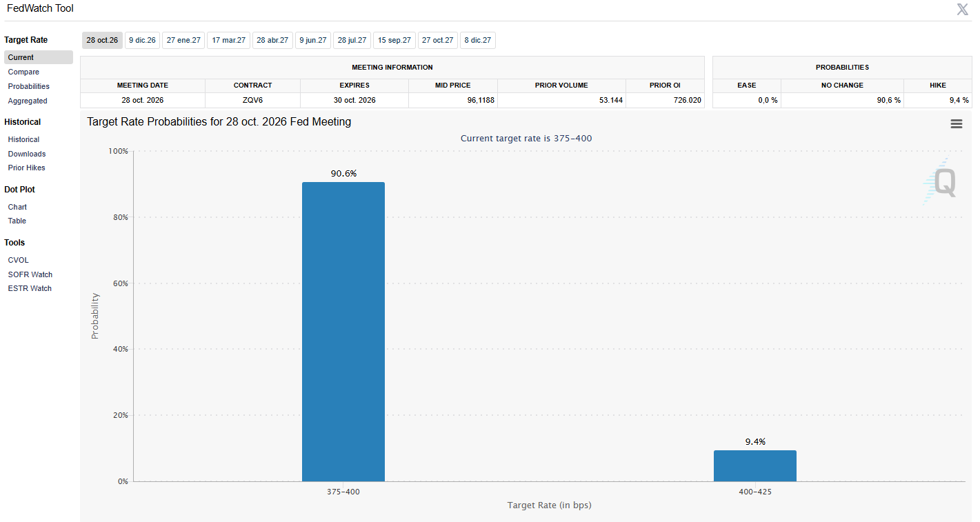Viewport: 980px width, 522px height.
Task: Click the 400-425 probability bar
Action: point(755,466)
